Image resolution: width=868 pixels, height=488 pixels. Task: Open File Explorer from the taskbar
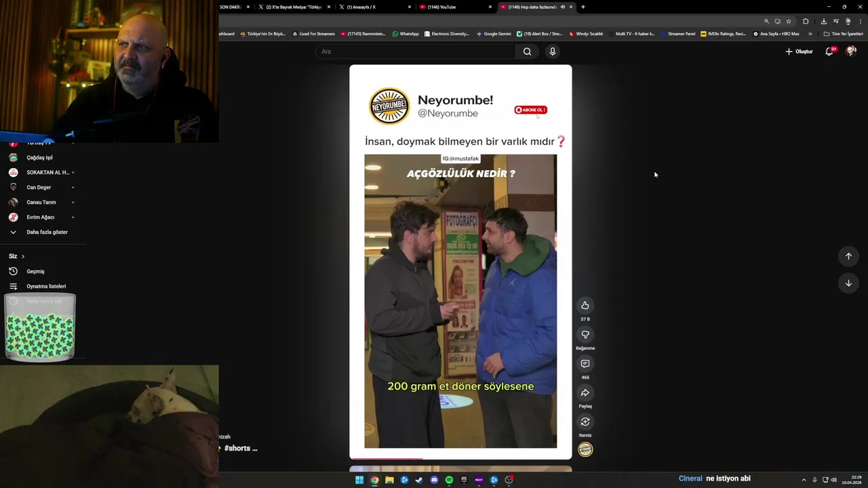[x=389, y=480]
